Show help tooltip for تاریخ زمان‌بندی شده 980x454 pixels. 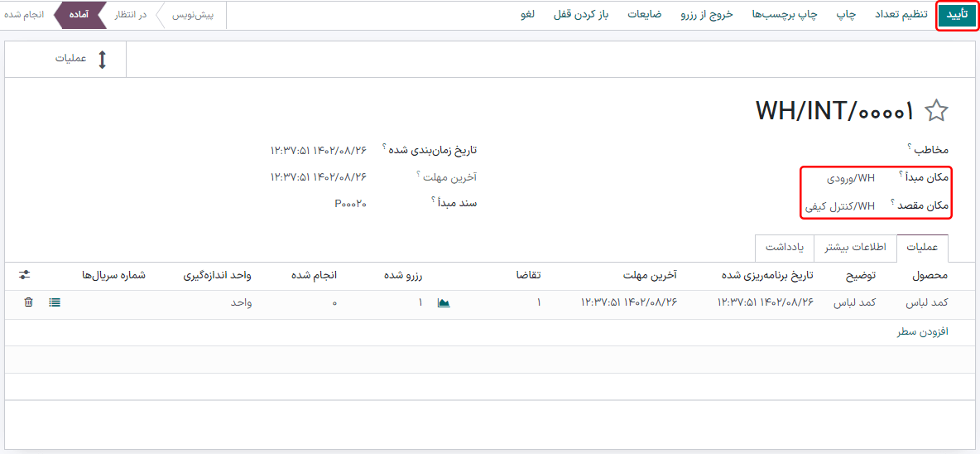[385, 147]
